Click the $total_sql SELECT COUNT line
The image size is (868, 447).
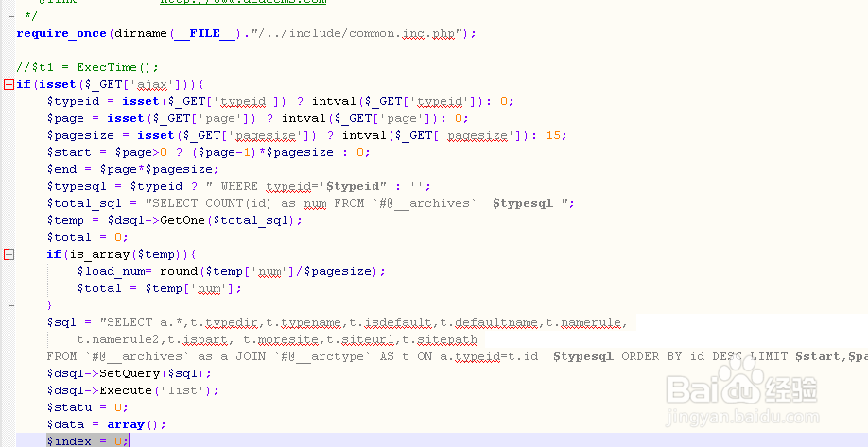(311, 203)
